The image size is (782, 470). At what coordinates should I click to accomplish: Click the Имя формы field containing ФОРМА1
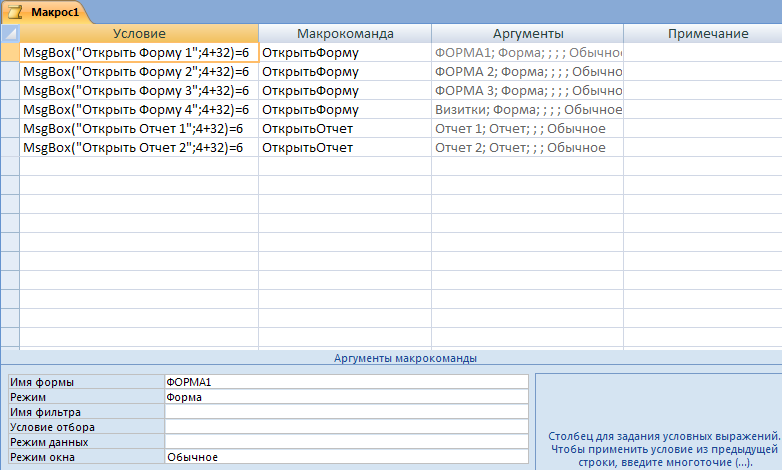click(x=347, y=382)
